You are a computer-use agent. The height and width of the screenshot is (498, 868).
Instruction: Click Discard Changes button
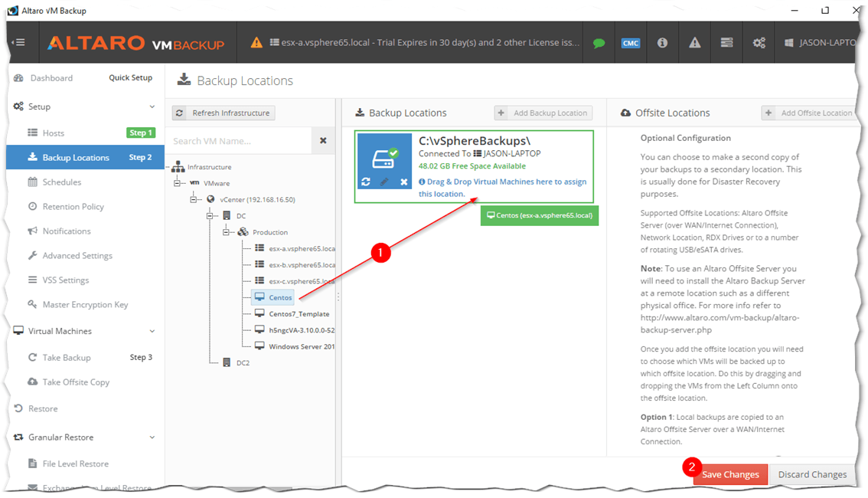812,474
